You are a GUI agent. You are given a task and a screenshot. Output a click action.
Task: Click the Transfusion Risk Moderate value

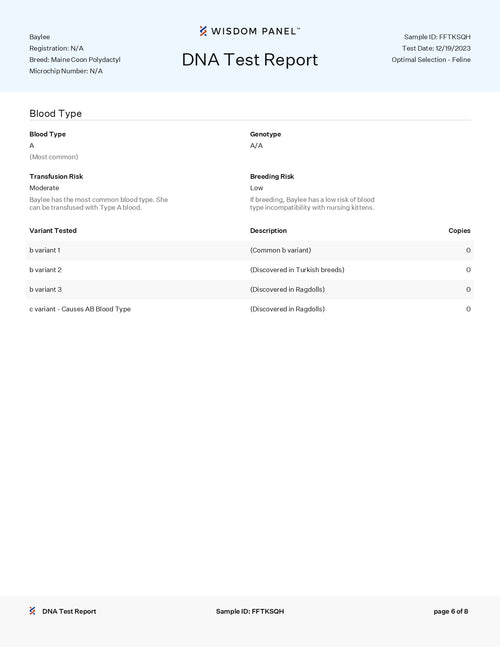click(x=44, y=188)
